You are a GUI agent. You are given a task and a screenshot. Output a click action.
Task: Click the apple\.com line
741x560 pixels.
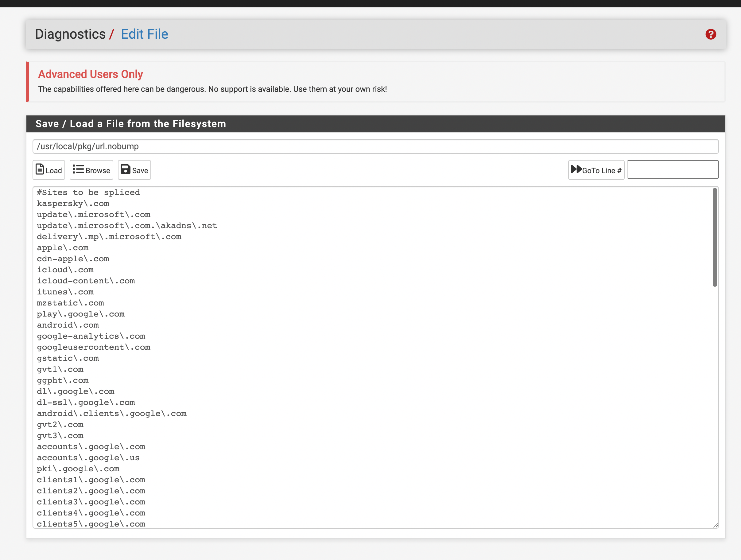coord(63,248)
